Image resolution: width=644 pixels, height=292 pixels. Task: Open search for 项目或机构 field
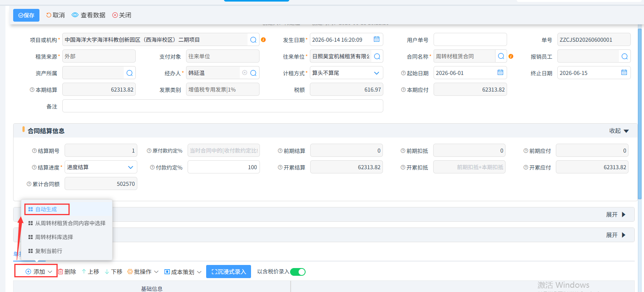253,40
